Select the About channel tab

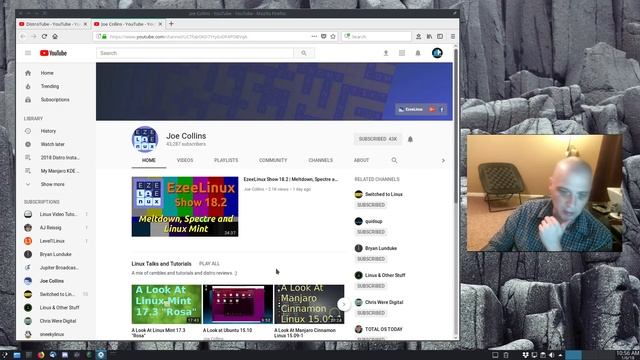(x=361, y=160)
